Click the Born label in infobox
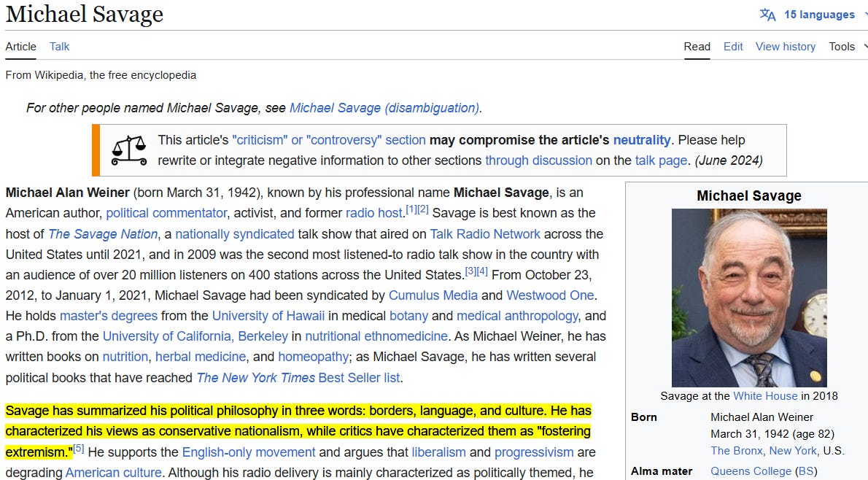This screenshot has height=480, width=868. point(644,417)
